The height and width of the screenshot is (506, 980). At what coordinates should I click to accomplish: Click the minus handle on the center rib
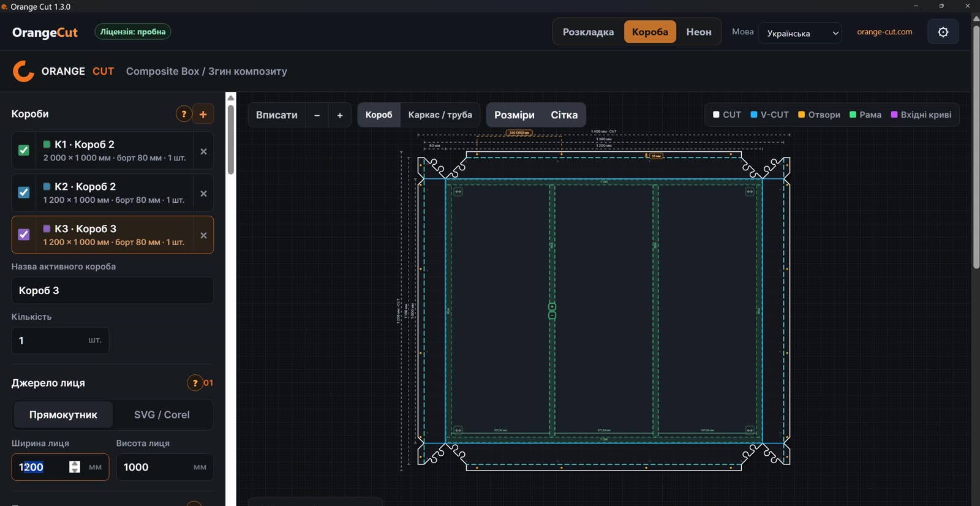[552, 315]
